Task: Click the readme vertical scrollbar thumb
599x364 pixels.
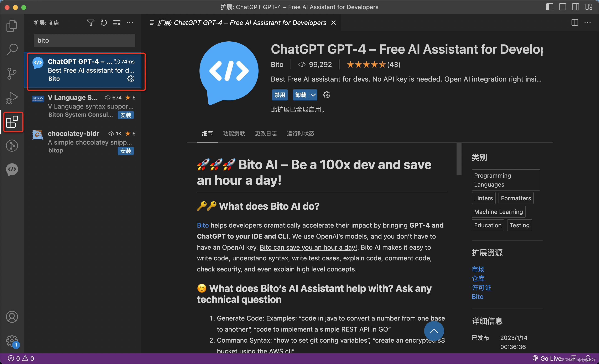Action: (x=459, y=159)
